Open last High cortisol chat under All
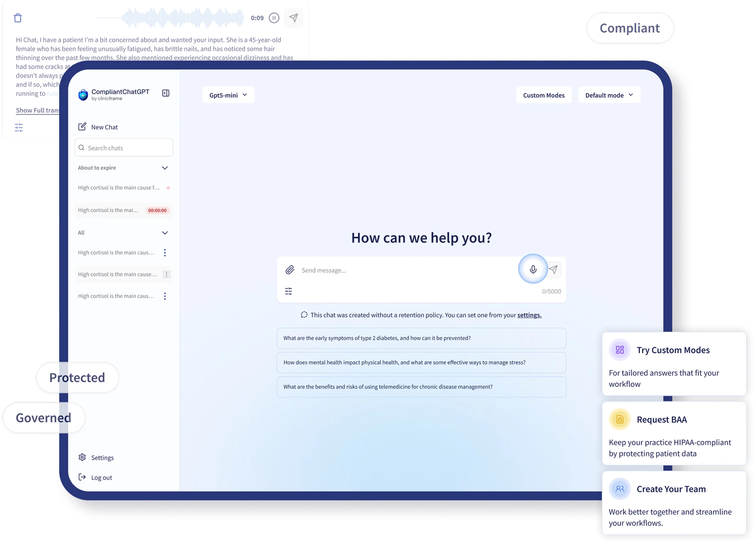Viewport: 756px width, 544px height. [x=116, y=296]
